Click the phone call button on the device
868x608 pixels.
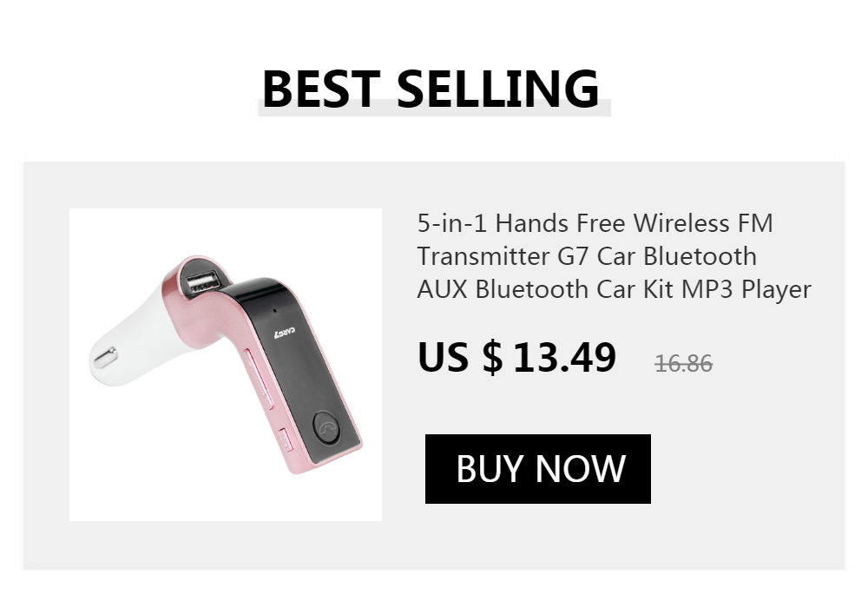click(326, 428)
